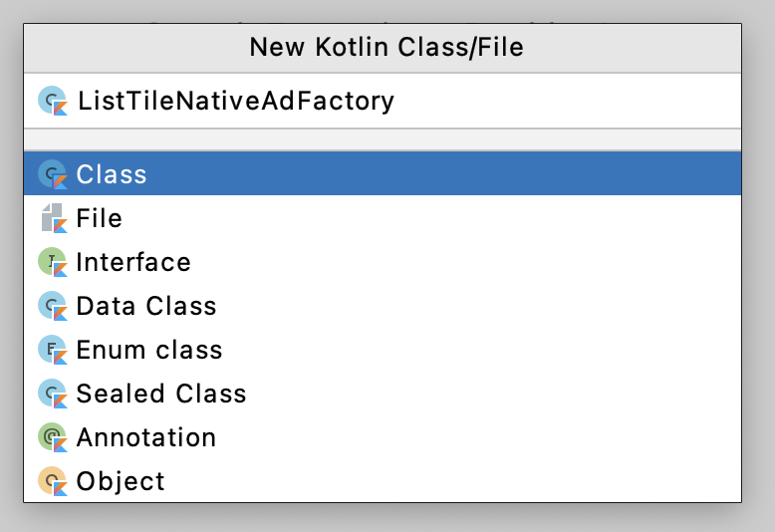This screenshot has height=532, width=775.
Task: Select the Interface option
Action: [x=133, y=262]
